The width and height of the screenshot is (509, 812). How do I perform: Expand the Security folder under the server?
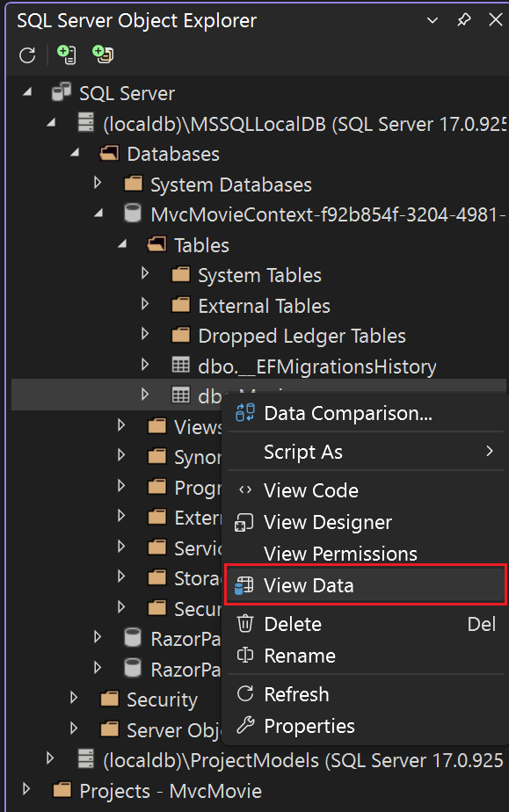[74, 698]
